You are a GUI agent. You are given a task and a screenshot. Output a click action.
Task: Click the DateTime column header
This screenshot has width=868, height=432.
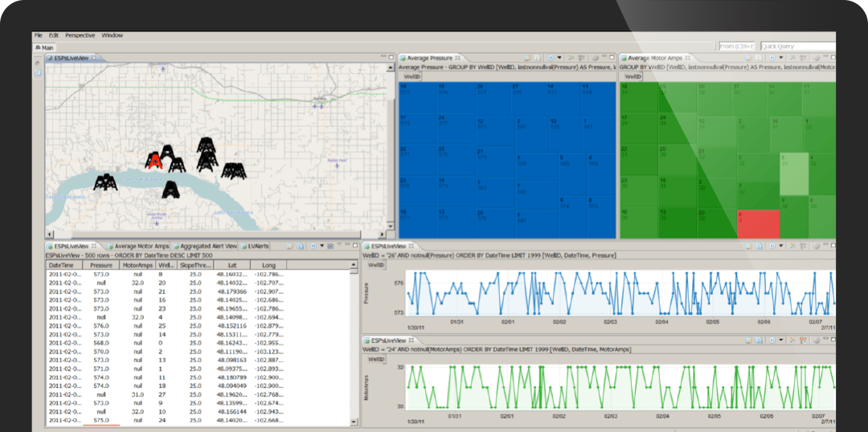point(64,266)
